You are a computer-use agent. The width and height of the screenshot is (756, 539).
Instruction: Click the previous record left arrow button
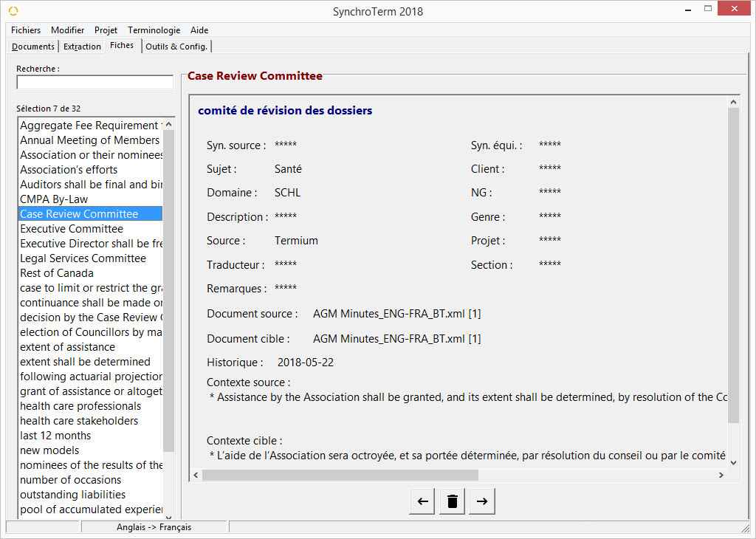tap(422, 501)
